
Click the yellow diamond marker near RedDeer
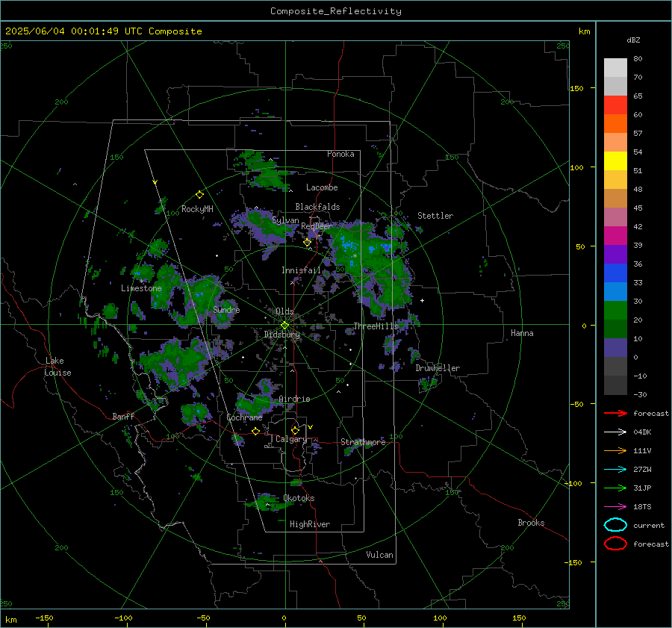(x=308, y=243)
